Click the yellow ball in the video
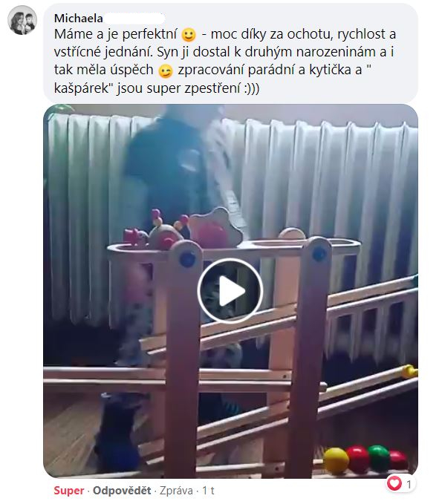The height and width of the screenshot is (504, 442). [336, 461]
